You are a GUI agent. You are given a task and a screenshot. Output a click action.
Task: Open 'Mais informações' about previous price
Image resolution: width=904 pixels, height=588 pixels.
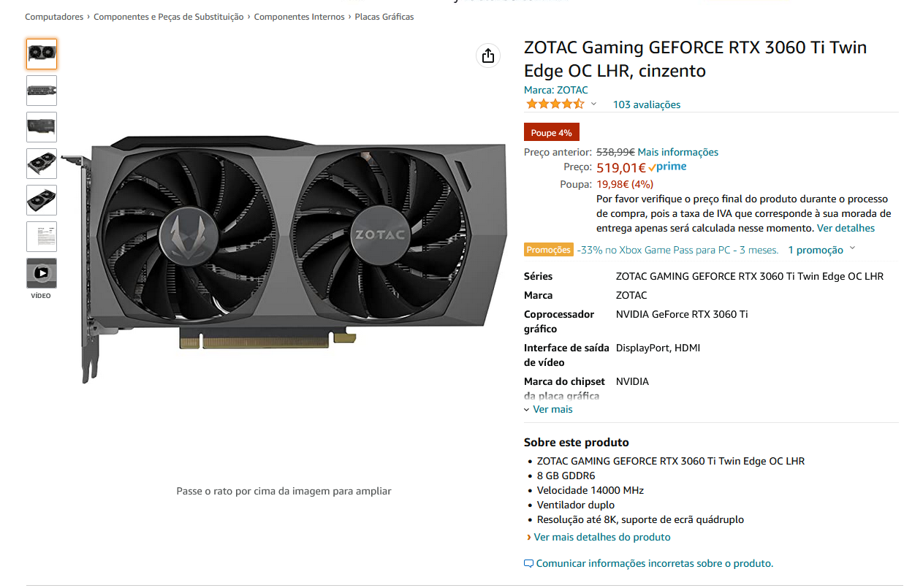coord(676,152)
